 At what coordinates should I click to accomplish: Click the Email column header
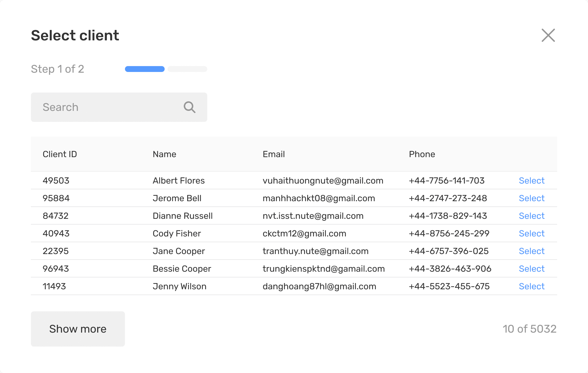tap(274, 154)
